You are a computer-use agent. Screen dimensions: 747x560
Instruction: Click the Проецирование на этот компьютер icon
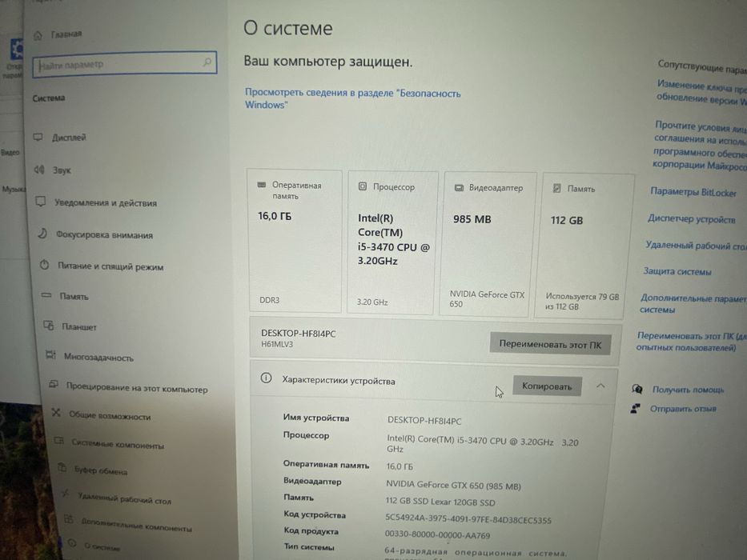pyautogui.click(x=54, y=384)
